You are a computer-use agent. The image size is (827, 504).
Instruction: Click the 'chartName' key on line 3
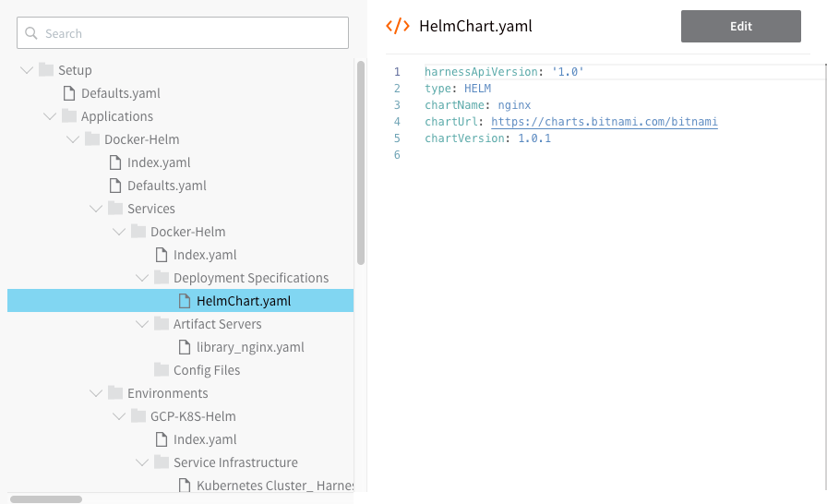[454, 105]
